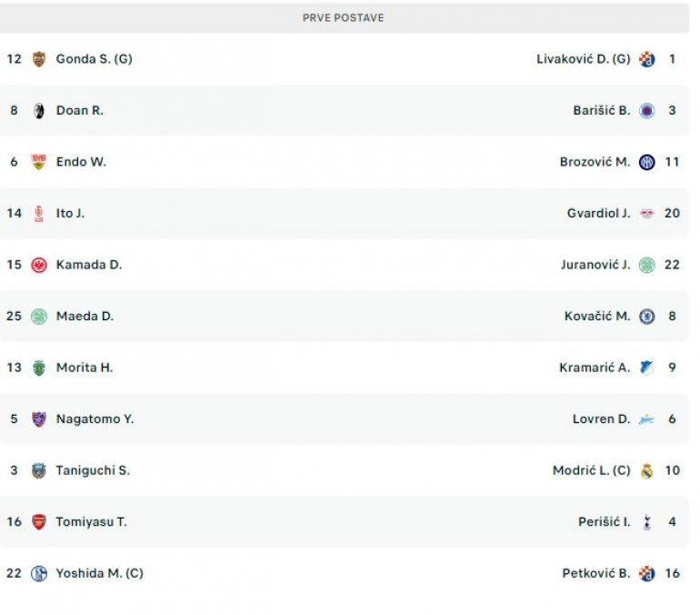Open player Doan R. profile

(x=80, y=110)
